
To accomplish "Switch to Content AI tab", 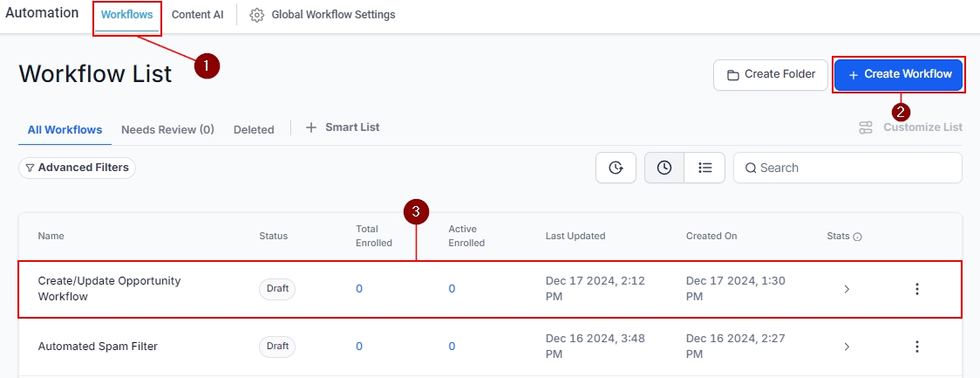I will tap(197, 15).
